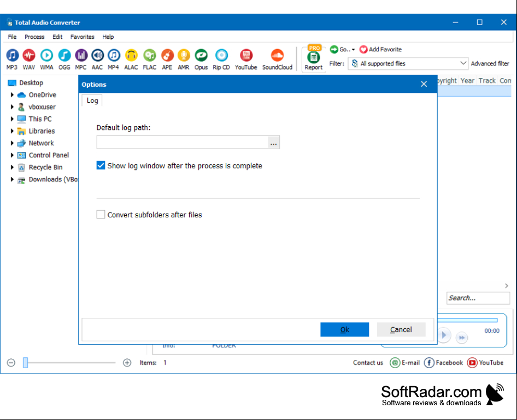517x420 pixels.
Task: Enable Convert subfolders after files
Action: [101, 215]
